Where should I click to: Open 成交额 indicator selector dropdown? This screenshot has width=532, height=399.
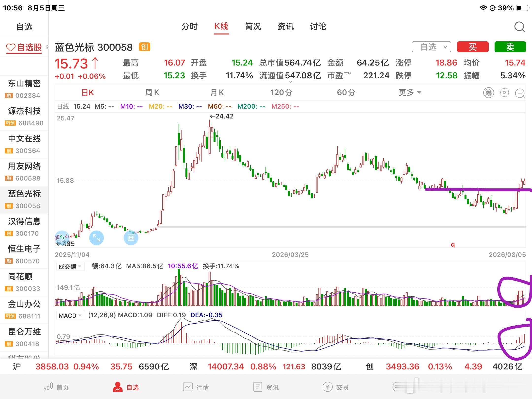(x=70, y=266)
